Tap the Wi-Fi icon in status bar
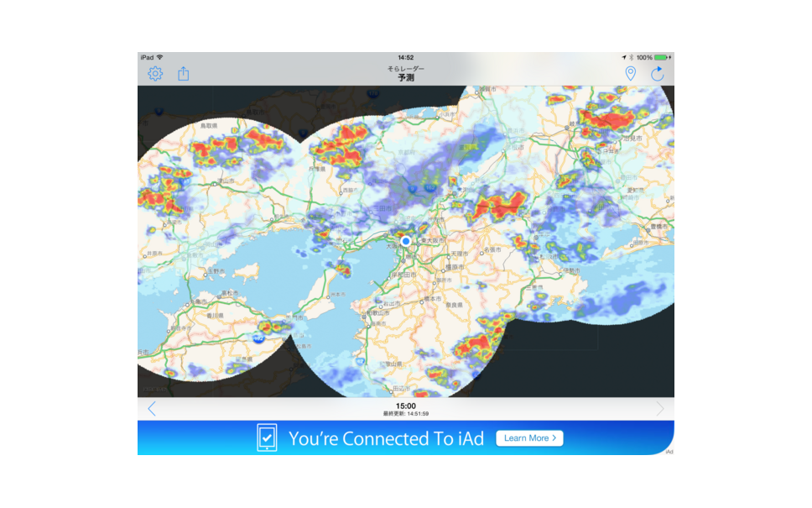 pyautogui.click(x=159, y=57)
